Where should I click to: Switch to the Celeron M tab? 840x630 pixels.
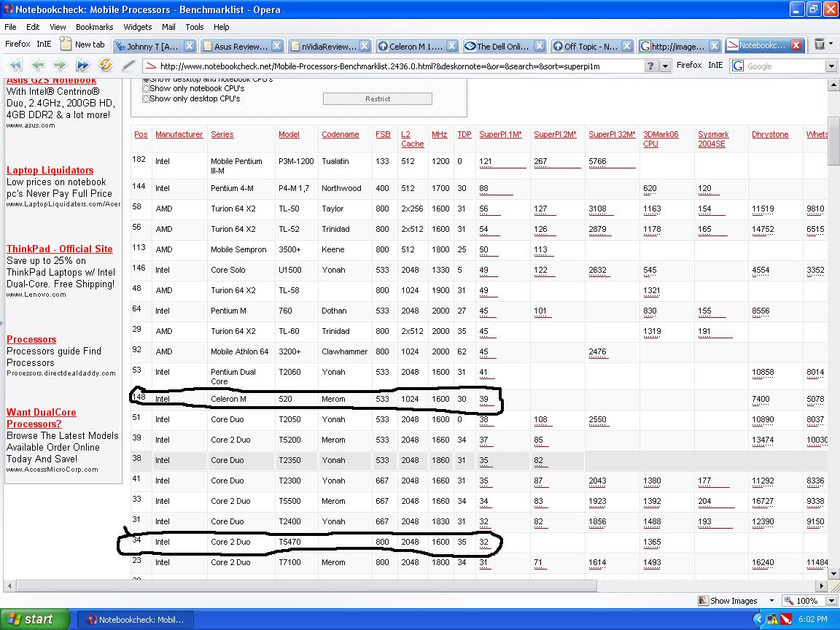coord(416,46)
